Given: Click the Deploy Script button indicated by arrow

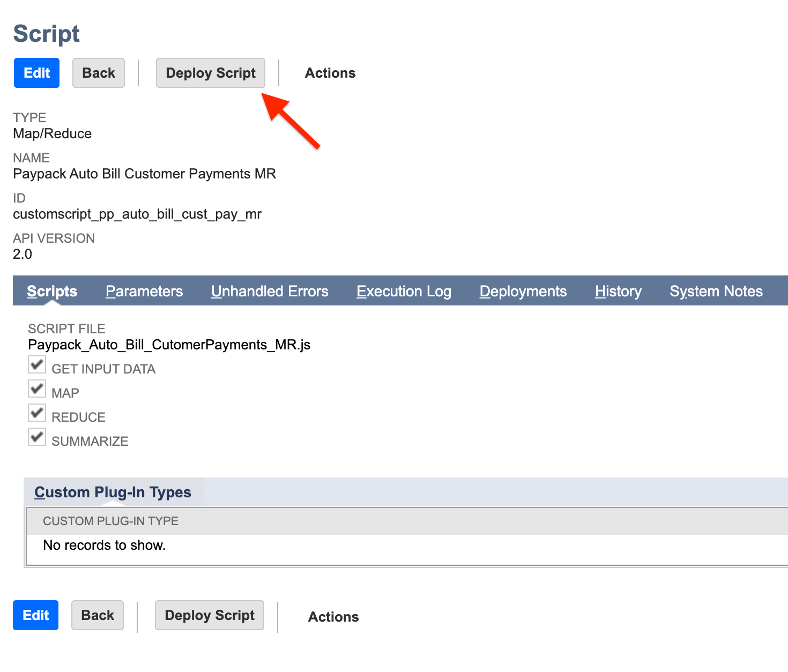Looking at the screenshot, I should [x=210, y=73].
